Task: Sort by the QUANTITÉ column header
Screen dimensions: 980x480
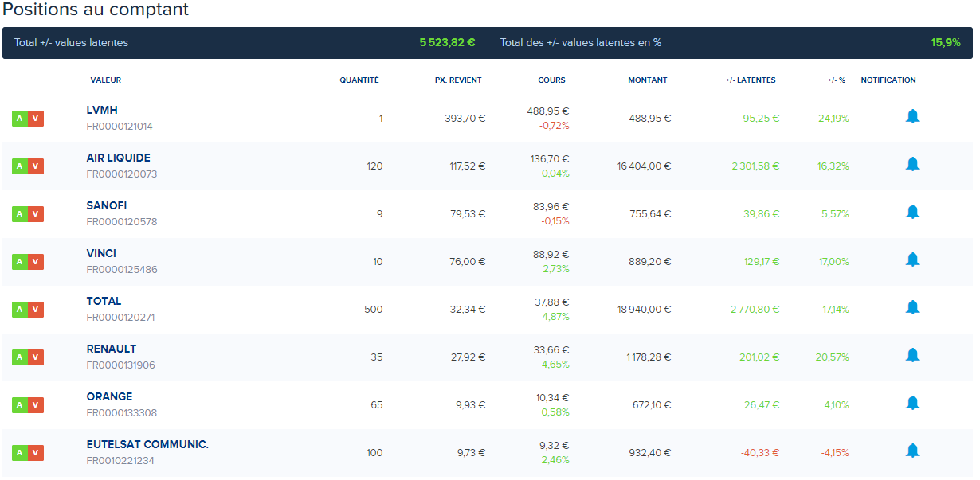Action: point(359,80)
